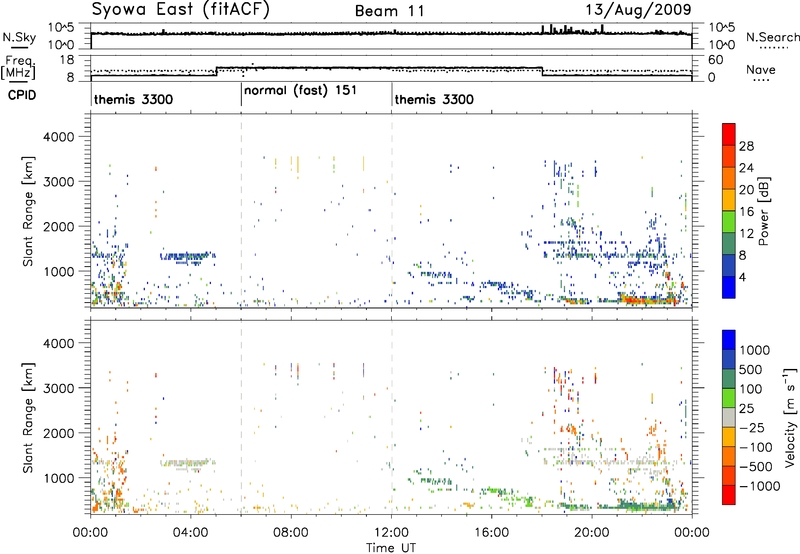Click the 12:00 dashed line in Velocity panel

tap(392, 417)
